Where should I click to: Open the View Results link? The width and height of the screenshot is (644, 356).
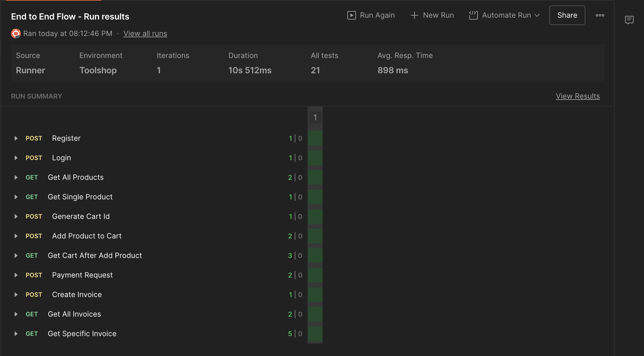577,96
